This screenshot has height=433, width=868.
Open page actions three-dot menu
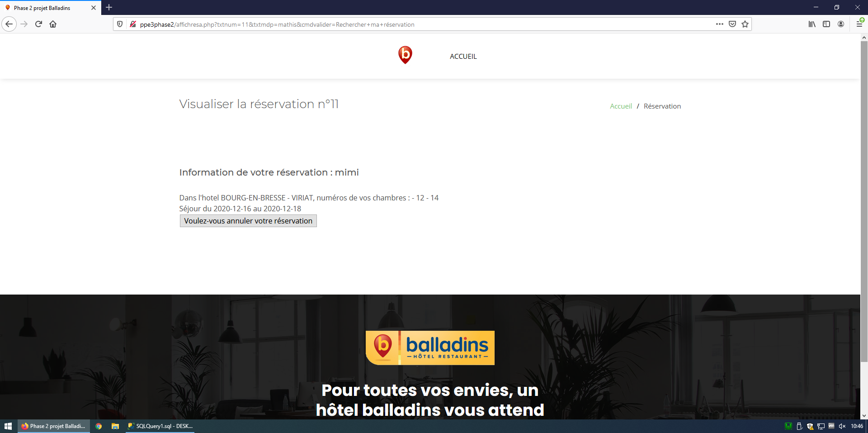pos(719,24)
